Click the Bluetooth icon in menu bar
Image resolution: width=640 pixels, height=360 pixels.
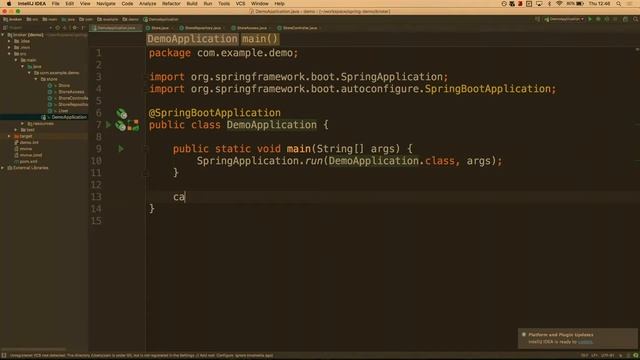coord(549,4)
